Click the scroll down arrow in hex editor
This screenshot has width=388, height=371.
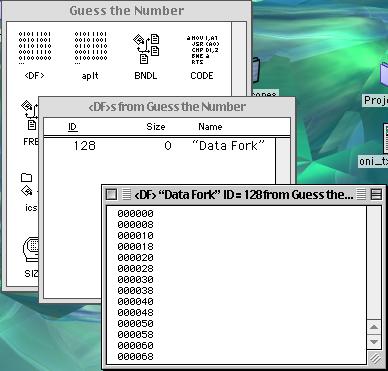[x=374, y=342]
